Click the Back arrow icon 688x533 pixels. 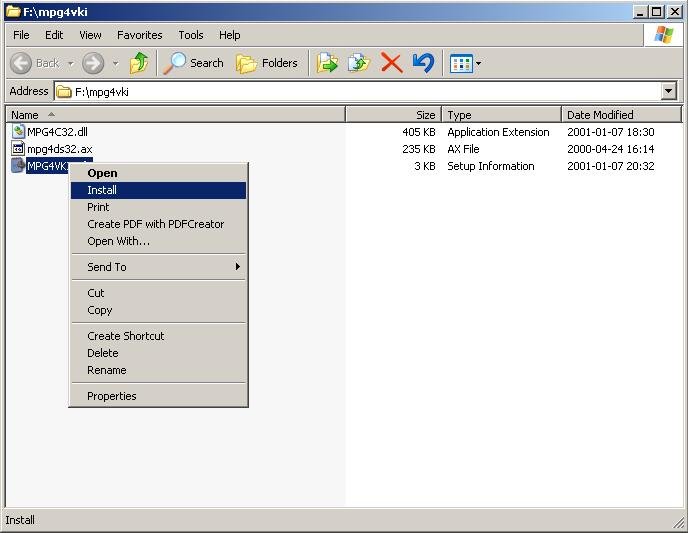click(x=21, y=63)
